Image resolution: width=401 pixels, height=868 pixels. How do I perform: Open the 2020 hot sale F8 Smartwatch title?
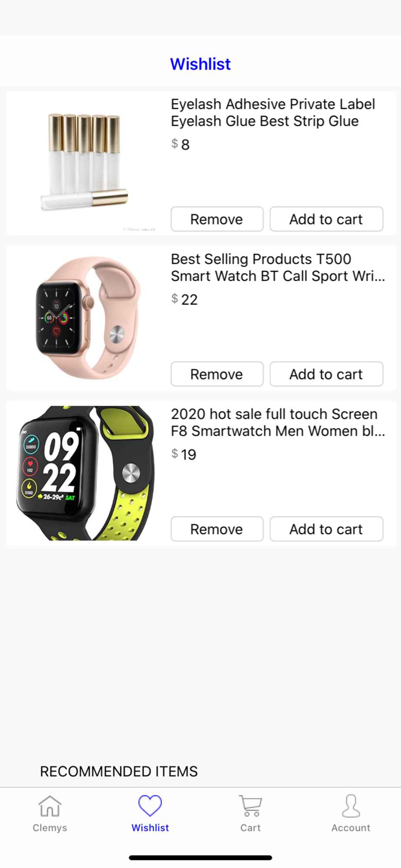pyautogui.click(x=278, y=422)
